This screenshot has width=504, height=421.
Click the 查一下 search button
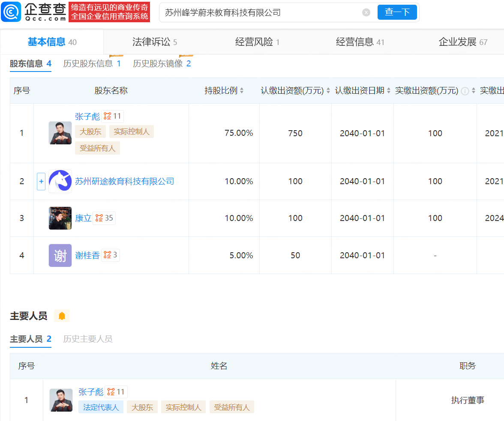397,12
